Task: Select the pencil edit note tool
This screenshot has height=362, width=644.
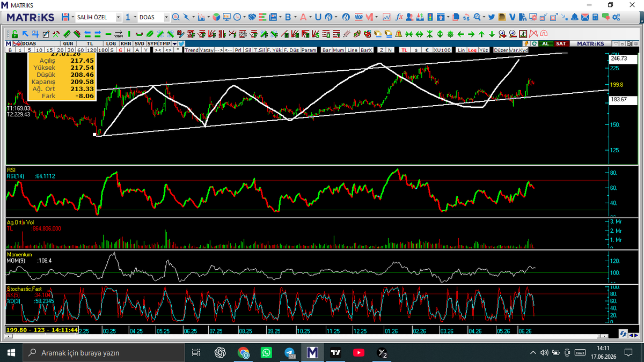Action: [x=46, y=34]
